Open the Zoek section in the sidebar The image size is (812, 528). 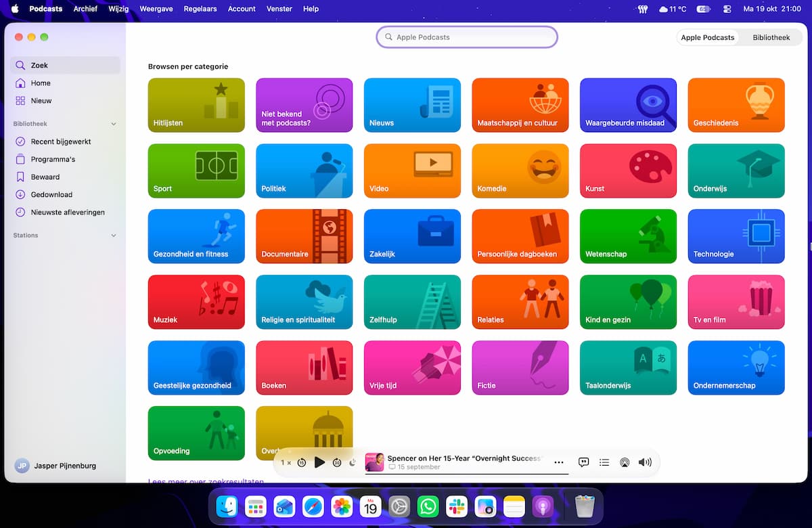click(65, 66)
